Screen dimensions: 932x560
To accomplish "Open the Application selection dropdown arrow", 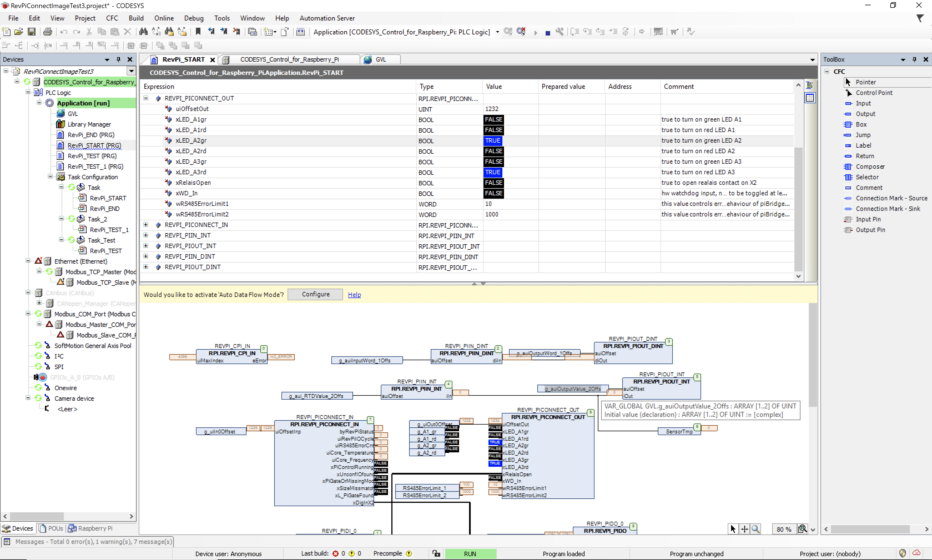I will (x=497, y=32).
